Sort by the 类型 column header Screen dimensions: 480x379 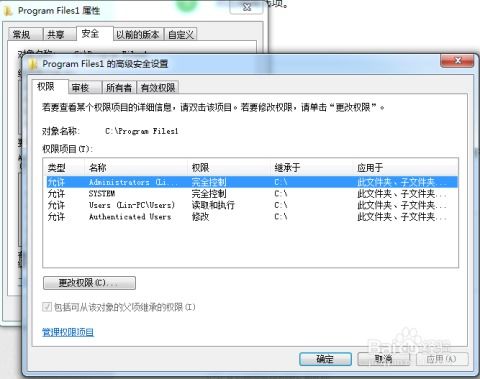click(65, 167)
